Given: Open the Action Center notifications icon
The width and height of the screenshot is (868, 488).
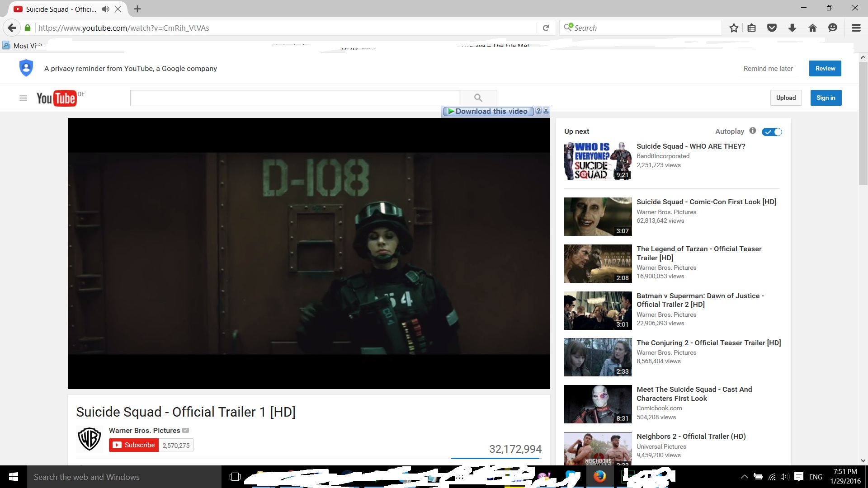Looking at the screenshot, I should [x=799, y=477].
